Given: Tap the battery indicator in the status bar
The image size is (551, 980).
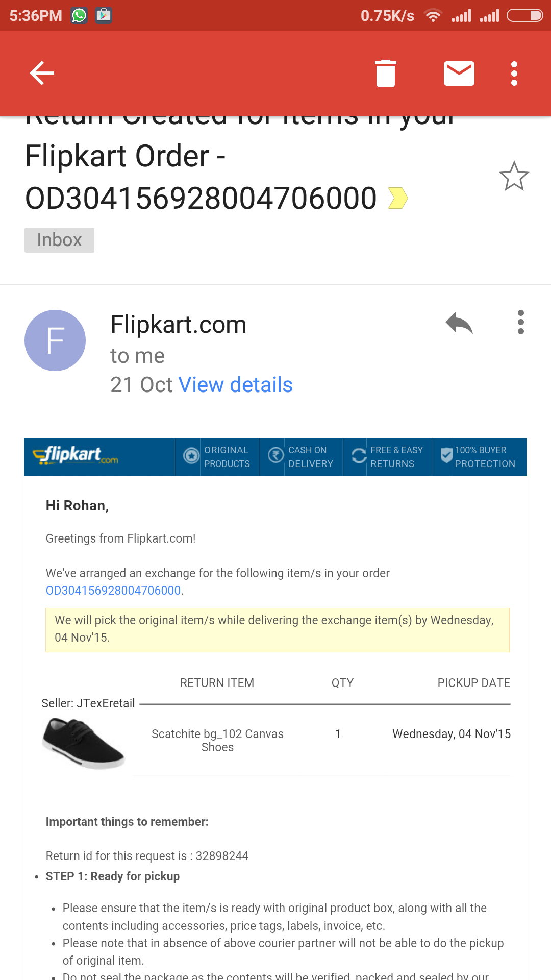Looking at the screenshot, I should tap(525, 14).
